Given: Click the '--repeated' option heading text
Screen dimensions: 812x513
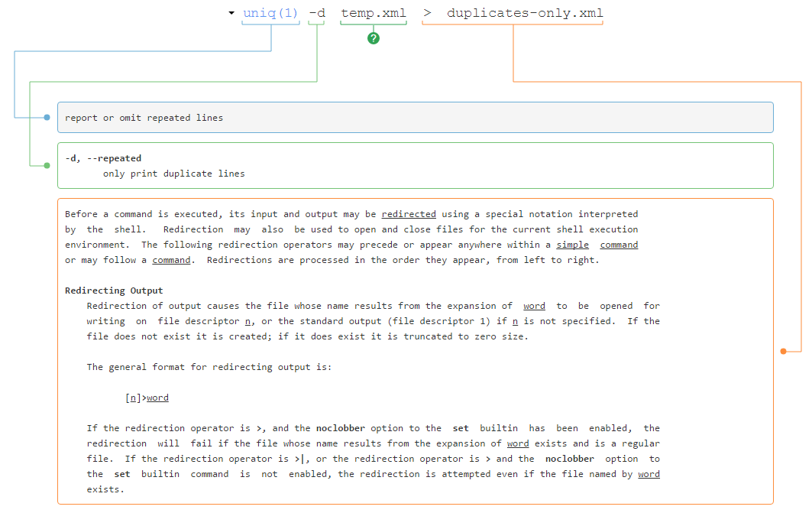Looking at the screenshot, I should click(x=115, y=158).
